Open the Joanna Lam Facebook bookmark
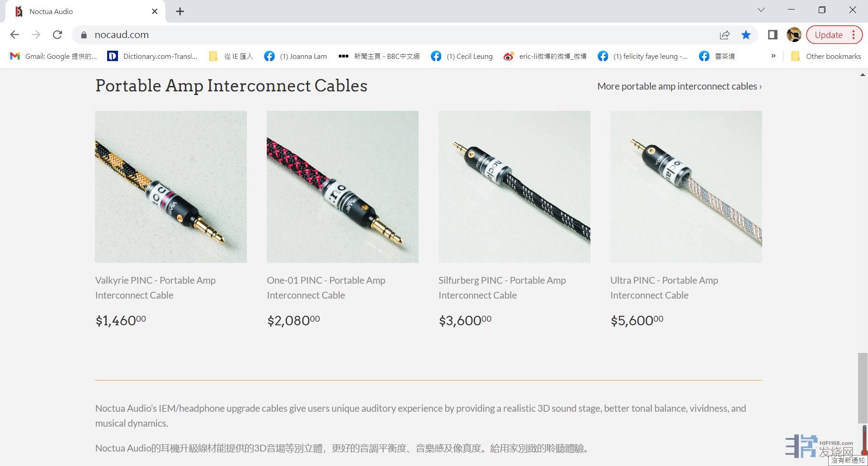Image resolution: width=868 pixels, height=466 pixels. [x=296, y=56]
